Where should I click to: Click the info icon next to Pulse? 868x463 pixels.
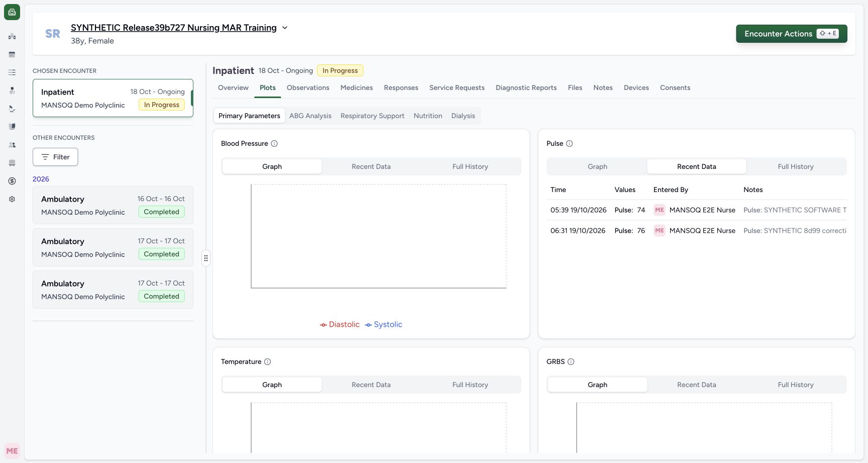(x=570, y=144)
